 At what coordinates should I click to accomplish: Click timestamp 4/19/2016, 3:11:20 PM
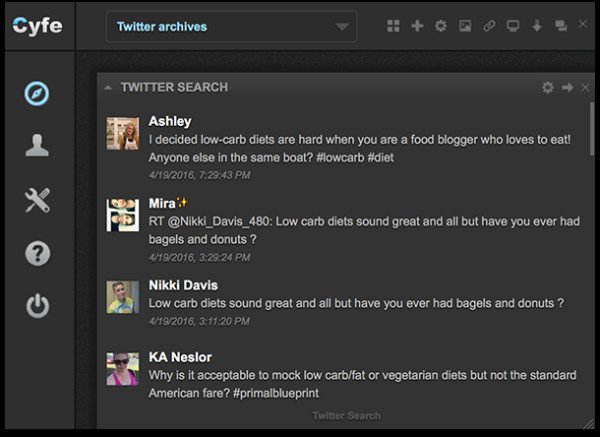coord(199,321)
